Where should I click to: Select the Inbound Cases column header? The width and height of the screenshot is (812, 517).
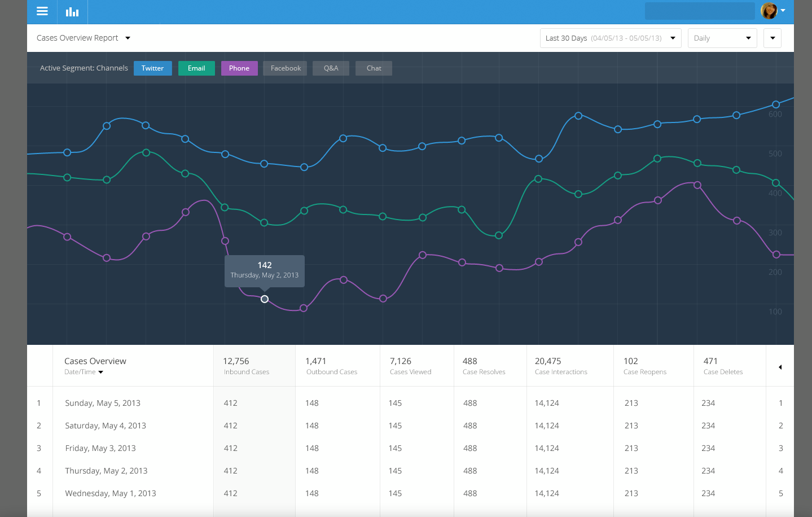[x=246, y=366]
